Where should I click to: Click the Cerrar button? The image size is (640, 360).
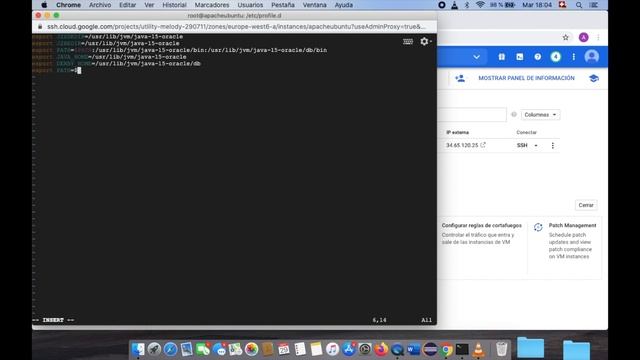(586, 205)
